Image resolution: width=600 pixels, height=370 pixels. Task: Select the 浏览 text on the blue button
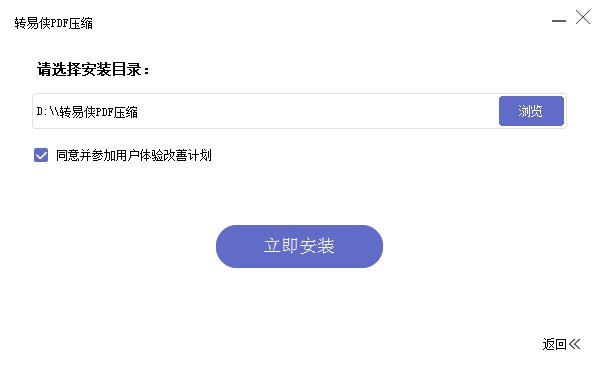click(x=530, y=111)
